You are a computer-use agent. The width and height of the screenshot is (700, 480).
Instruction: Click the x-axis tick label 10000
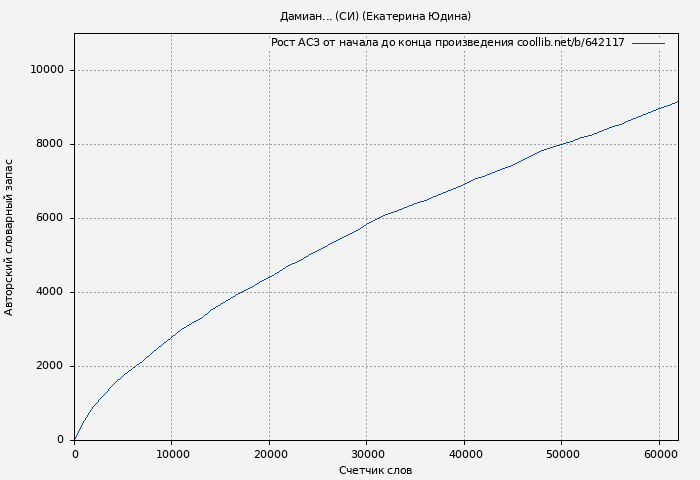172,454
